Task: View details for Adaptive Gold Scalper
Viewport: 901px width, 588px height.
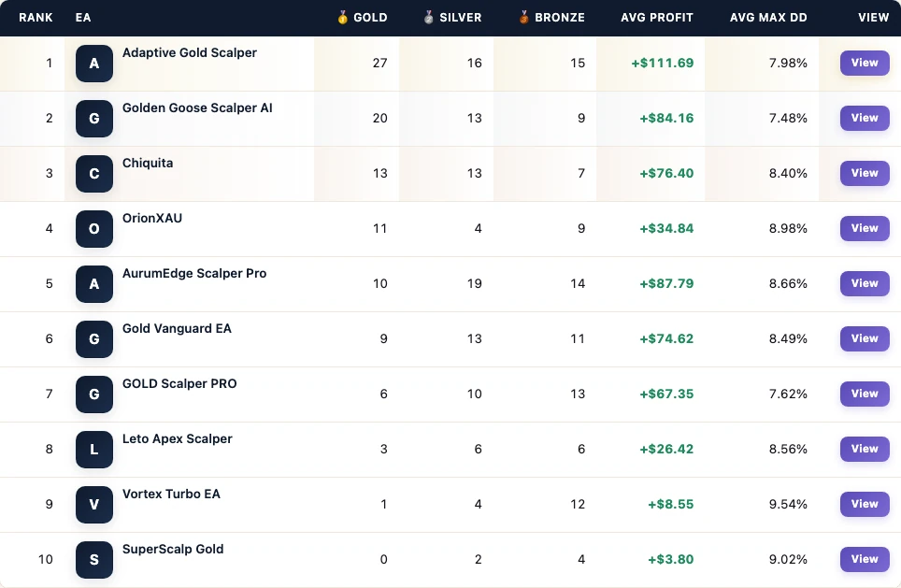Action: (865, 63)
